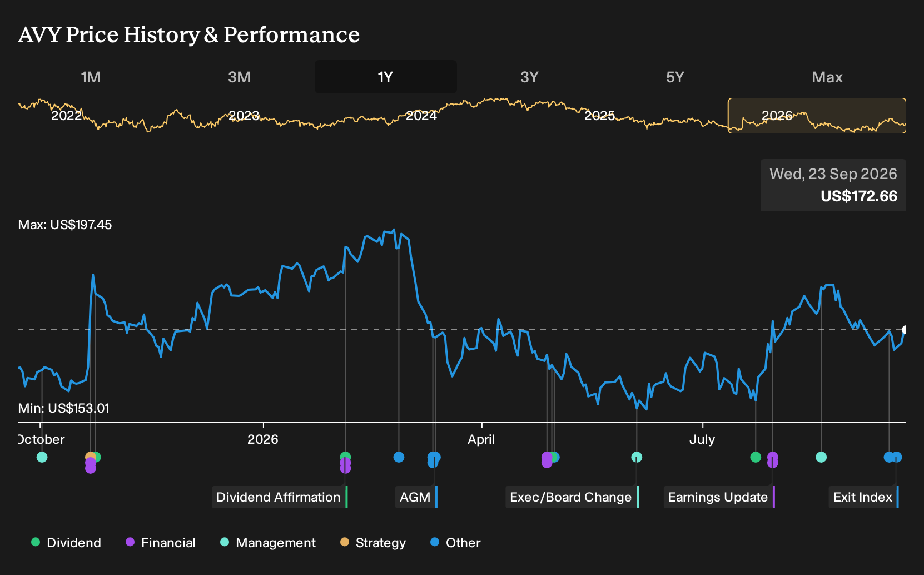Image resolution: width=924 pixels, height=575 pixels.
Task: Select the 3M time range tab
Action: point(239,77)
